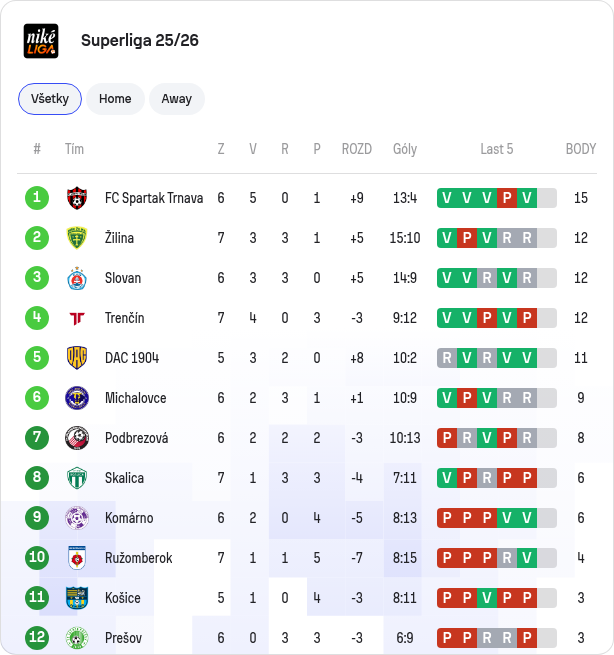The height and width of the screenshot is (655, 614).
Task: Open the DAC 1904 crest
Action: point(77,358)
